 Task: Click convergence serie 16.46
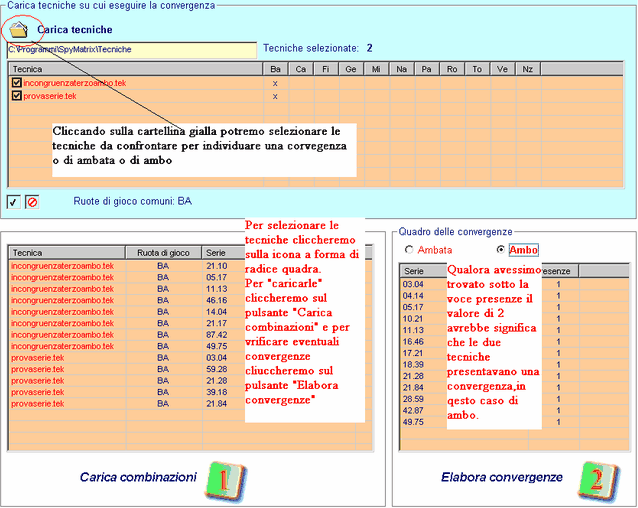(413, 342)
